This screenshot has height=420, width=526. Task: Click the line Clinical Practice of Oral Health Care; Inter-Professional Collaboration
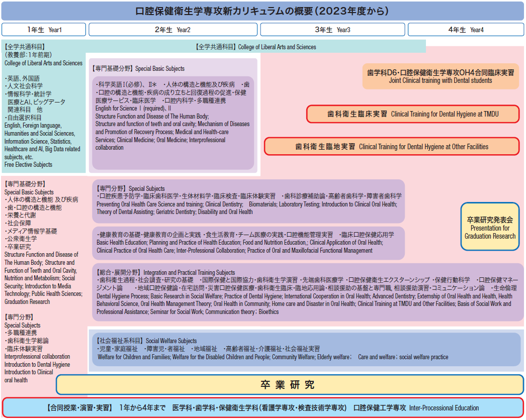[x=234, y=250]
